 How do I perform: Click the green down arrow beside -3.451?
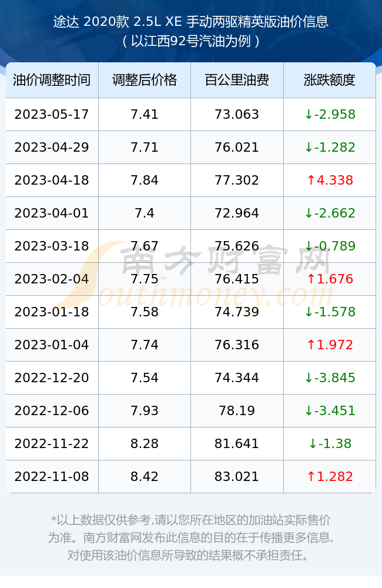coord(309,410)
